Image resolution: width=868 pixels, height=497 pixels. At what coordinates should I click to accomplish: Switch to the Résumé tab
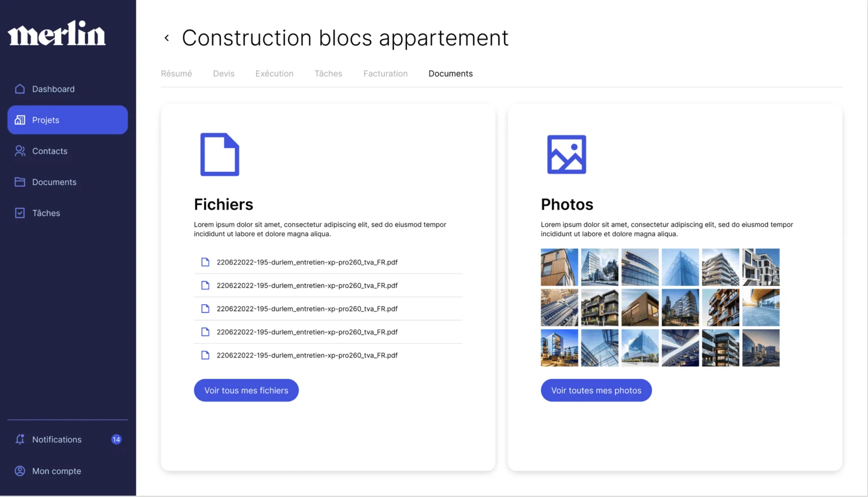tap(176, 74)
